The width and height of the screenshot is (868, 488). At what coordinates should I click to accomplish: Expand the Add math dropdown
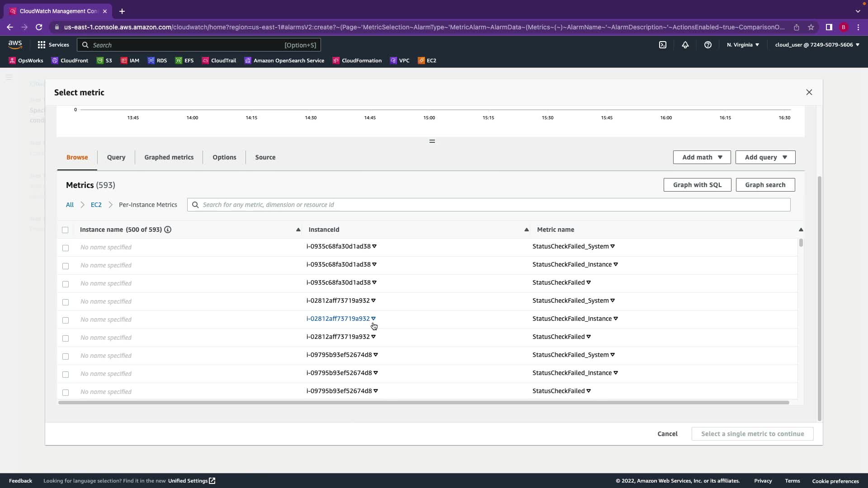(702, 157)
